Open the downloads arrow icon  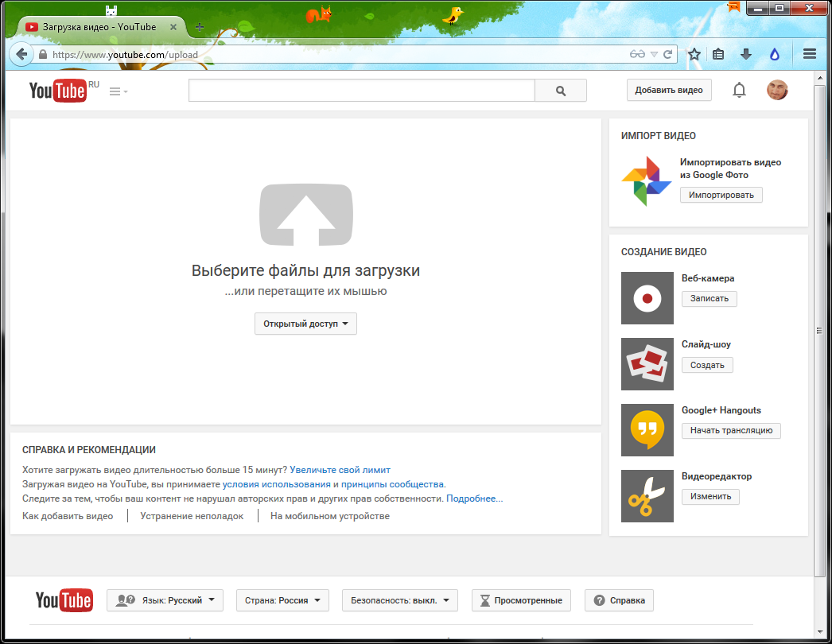(746, 54)
